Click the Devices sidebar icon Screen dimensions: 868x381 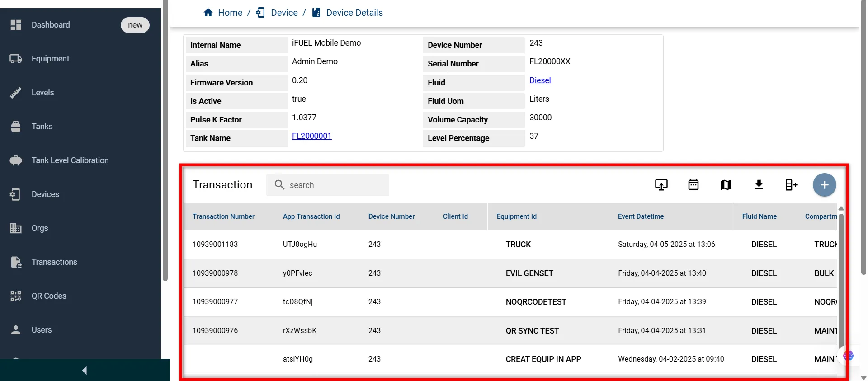15,194
